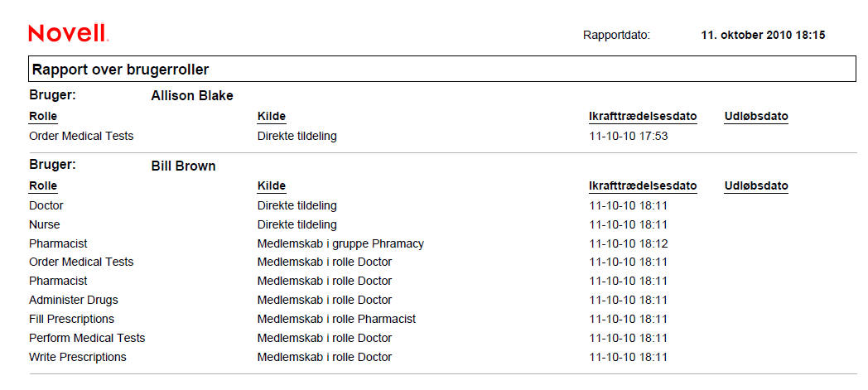Viewport: 868px width, 390px height.
Task: Select the 'Nurse' role entry
Action: click(x=45, y=224)
